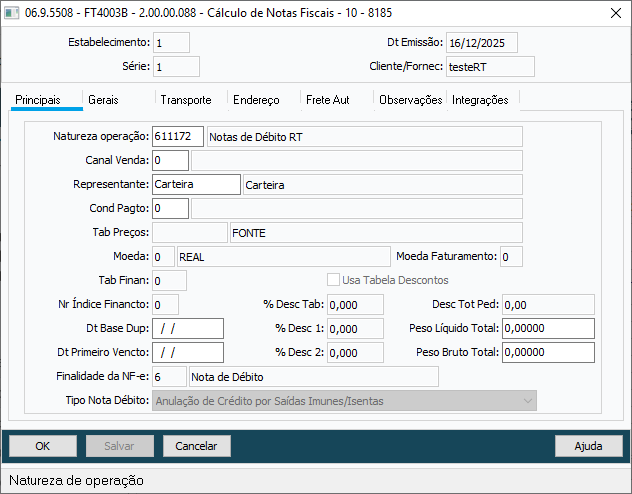Click the Nr Índice Financto field
The image size is (632, 494).
point(165,305)
